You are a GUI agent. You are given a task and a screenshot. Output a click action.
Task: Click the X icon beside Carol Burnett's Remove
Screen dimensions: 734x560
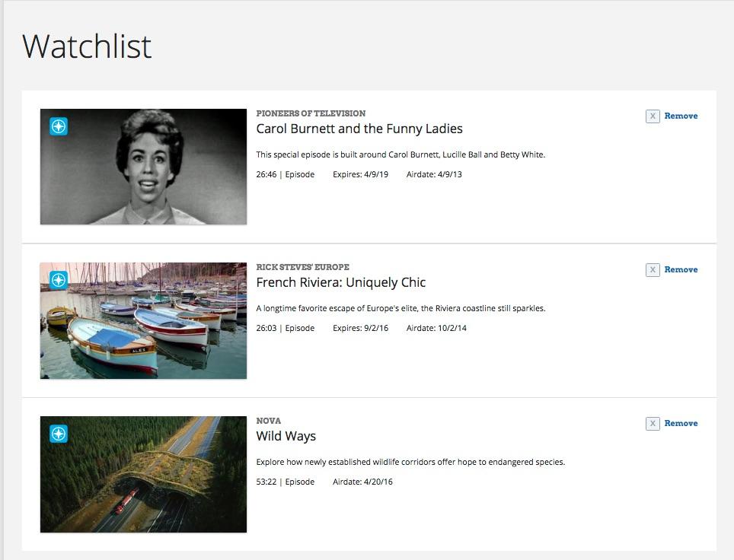pyautogui.click(x=653, y=116)
